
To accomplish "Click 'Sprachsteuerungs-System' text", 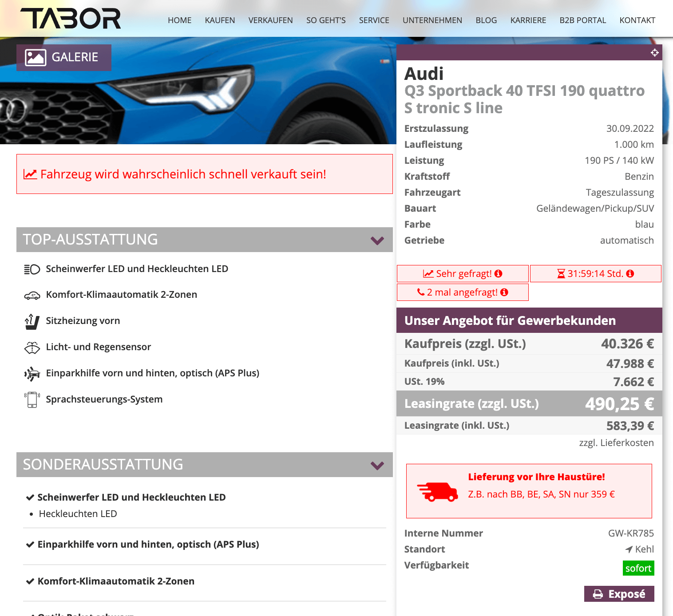I will tap(104, 399).
